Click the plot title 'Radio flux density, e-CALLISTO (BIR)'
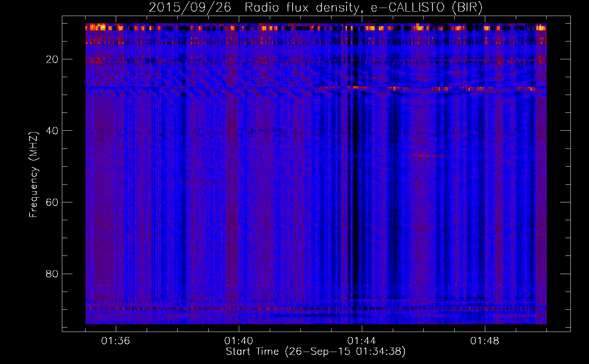 (x=364, y=7)
